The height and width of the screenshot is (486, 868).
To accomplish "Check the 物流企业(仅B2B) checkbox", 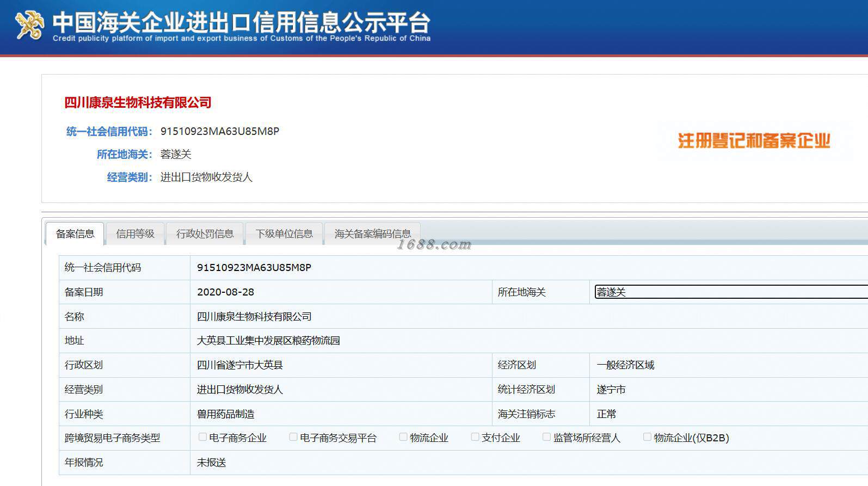I will tap(647, 437).
